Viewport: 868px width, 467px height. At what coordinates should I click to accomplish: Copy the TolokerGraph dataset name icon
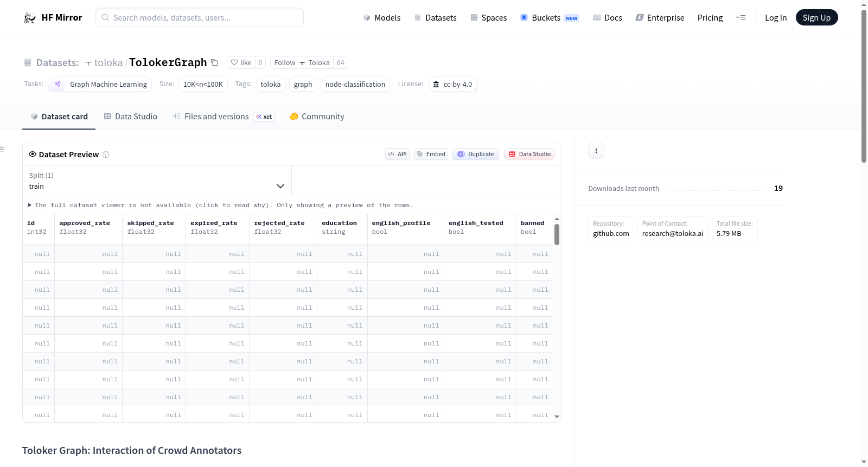point(214,62)
